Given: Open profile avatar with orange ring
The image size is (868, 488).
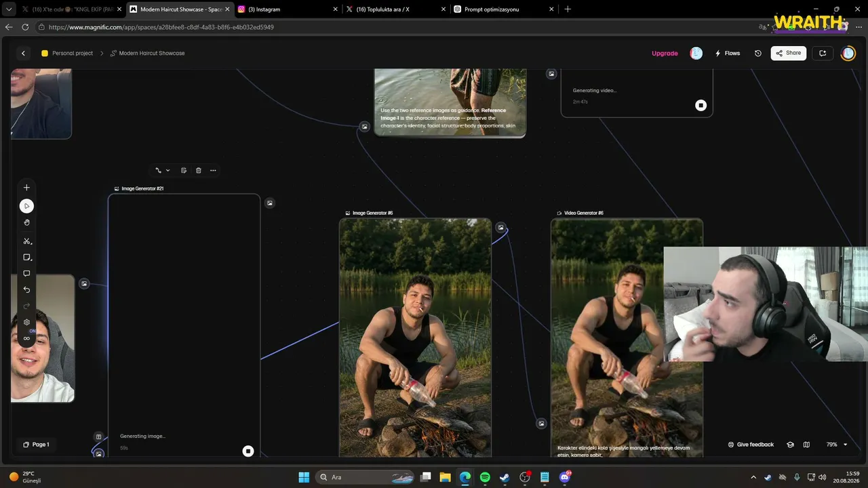Looking at the screenshot, I should [x=848, y=54].
